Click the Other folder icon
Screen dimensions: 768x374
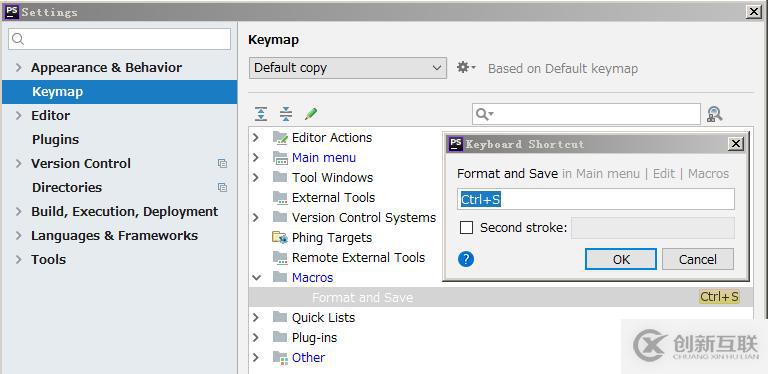[280, 358]
